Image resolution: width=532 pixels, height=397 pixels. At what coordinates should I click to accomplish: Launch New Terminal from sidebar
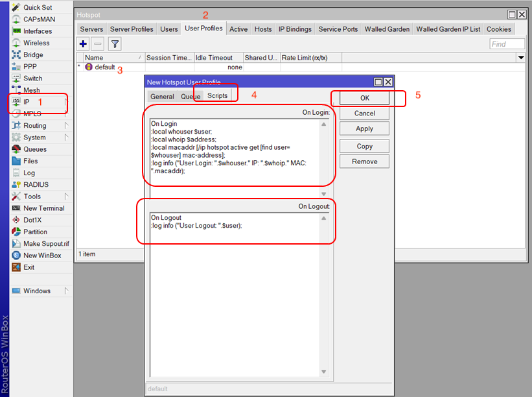pyautogui.click(x=43, y=208)
